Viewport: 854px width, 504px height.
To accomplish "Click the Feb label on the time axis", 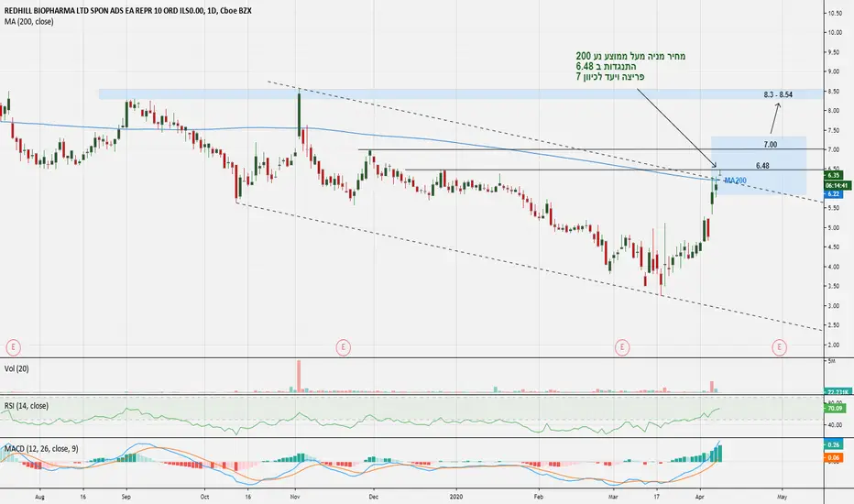I will pos(539,497).
